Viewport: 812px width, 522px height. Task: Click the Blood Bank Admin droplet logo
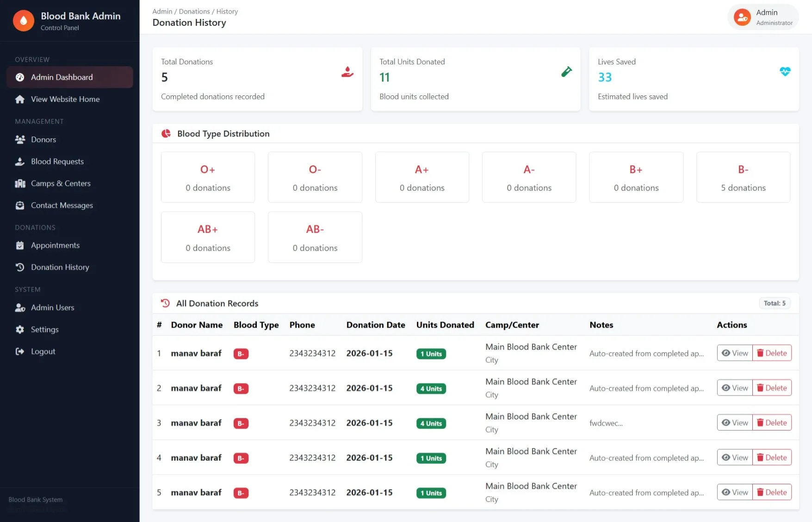pyautogui.click(x=23, y=20)
